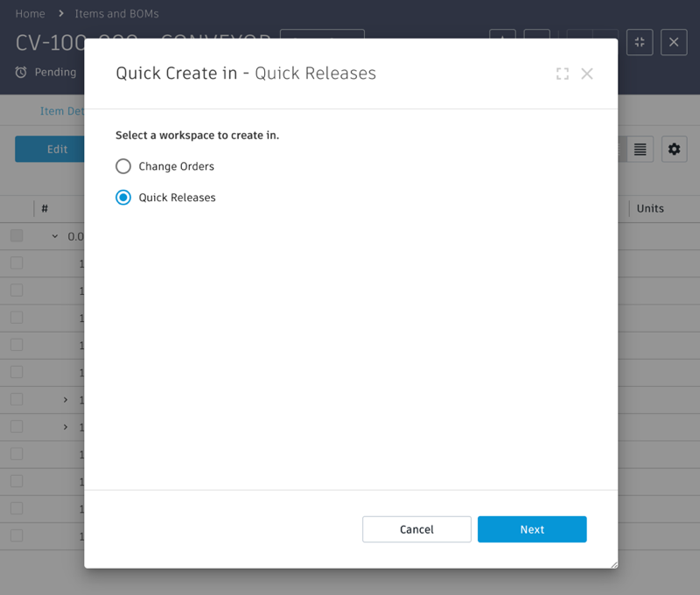Expand the first collapsed BOM row chevron
Viewport: 700px width, 595px height.
point(66,400)
